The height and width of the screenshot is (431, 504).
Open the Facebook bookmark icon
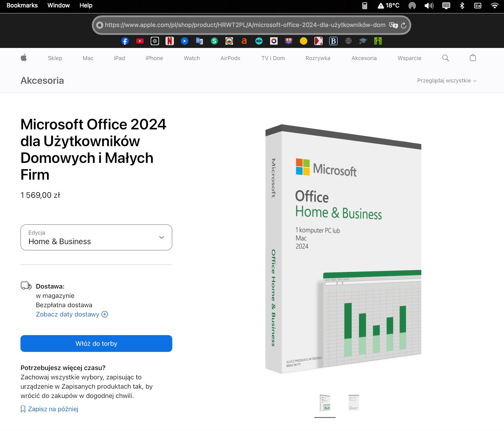tap(125, 41)
